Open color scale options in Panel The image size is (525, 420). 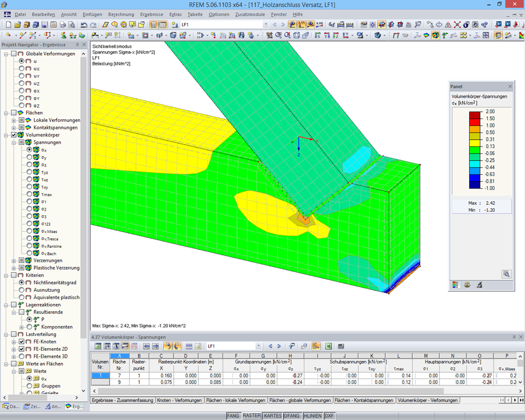click(x=455, y=285)
